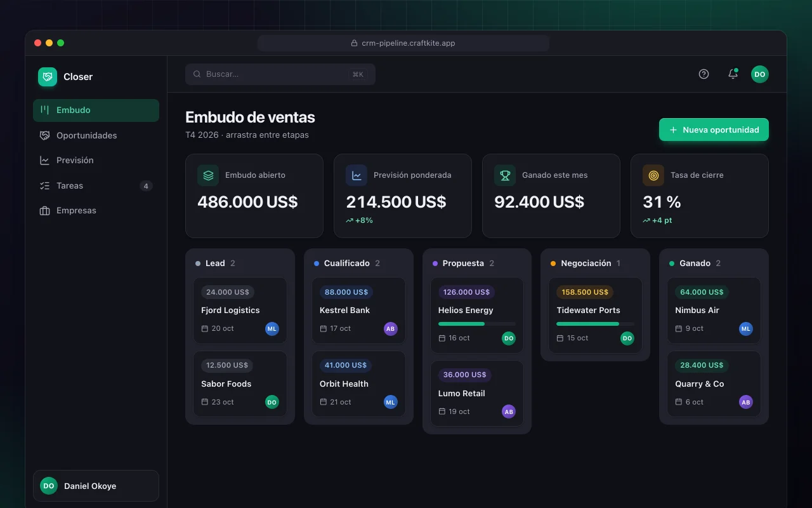Select Embudo in the sidebar
The width and height of the screenshot is (812, 508).
click(x=96, y=110)
